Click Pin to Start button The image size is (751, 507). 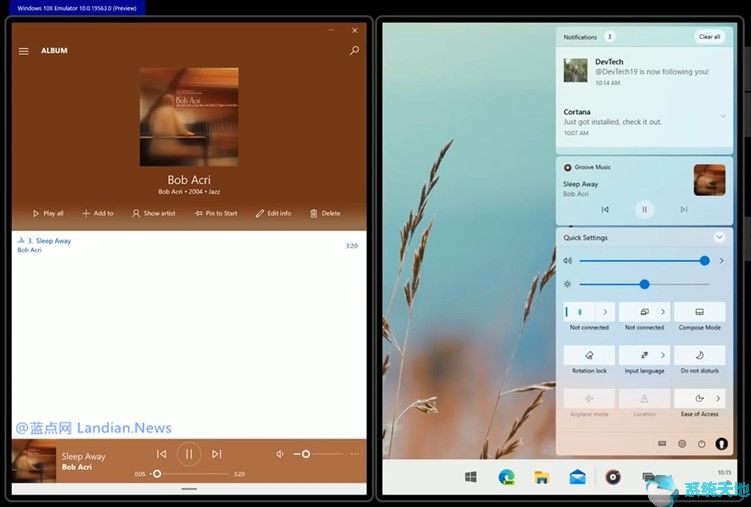(216, 214)
